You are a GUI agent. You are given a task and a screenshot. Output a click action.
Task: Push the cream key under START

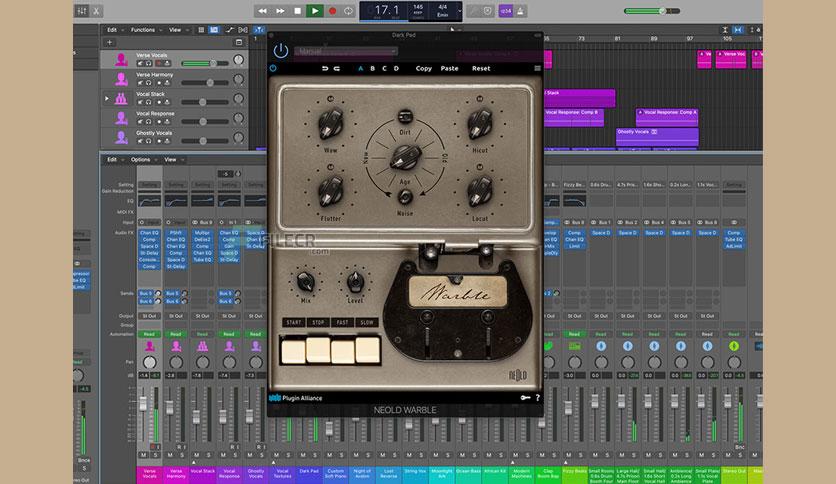293,351
